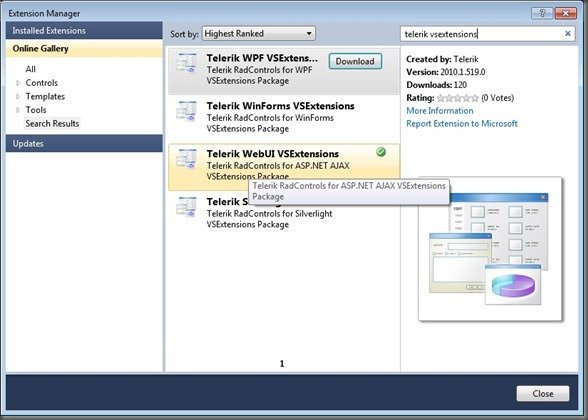Click Telerik RadControls for Silverlight description
The width and height of the screenshot is (588, 420).
(x=269, y=219)
